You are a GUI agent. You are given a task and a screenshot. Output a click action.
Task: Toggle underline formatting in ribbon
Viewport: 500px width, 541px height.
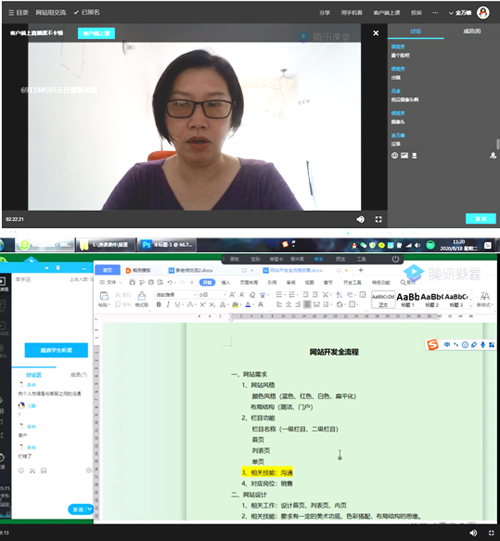click(177, 304)
